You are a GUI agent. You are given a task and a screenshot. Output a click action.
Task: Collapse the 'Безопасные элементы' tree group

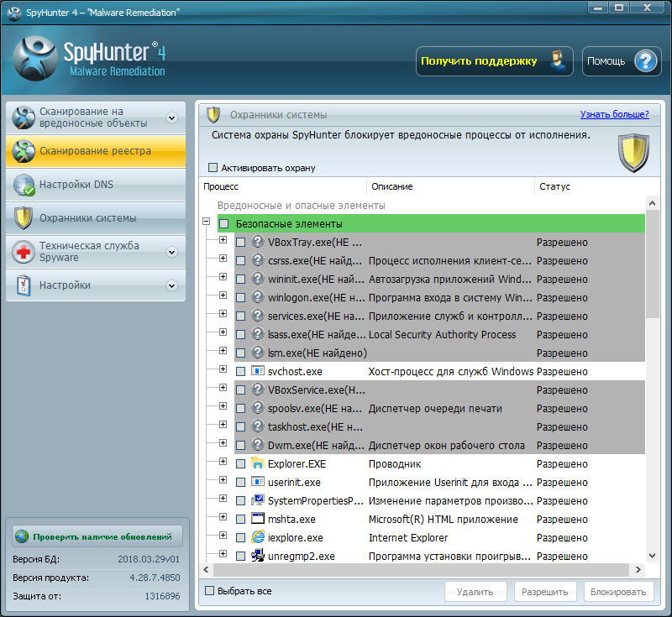point(207,222)
